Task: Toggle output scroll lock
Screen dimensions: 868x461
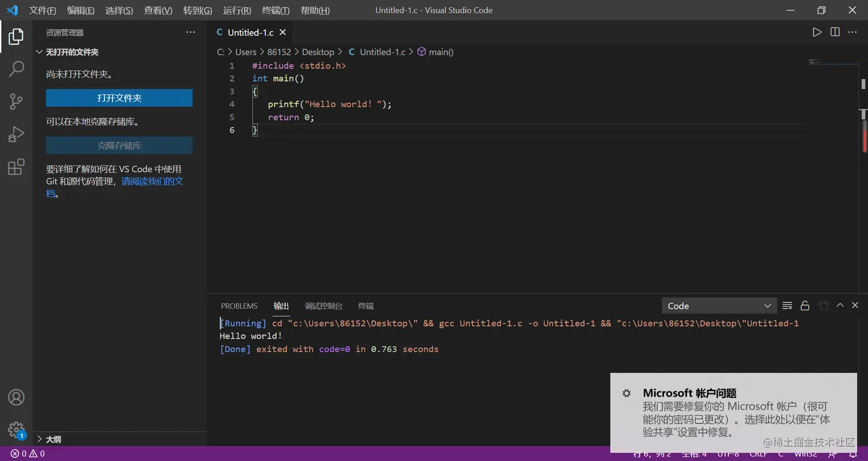Action: click(x=805, y=305)
